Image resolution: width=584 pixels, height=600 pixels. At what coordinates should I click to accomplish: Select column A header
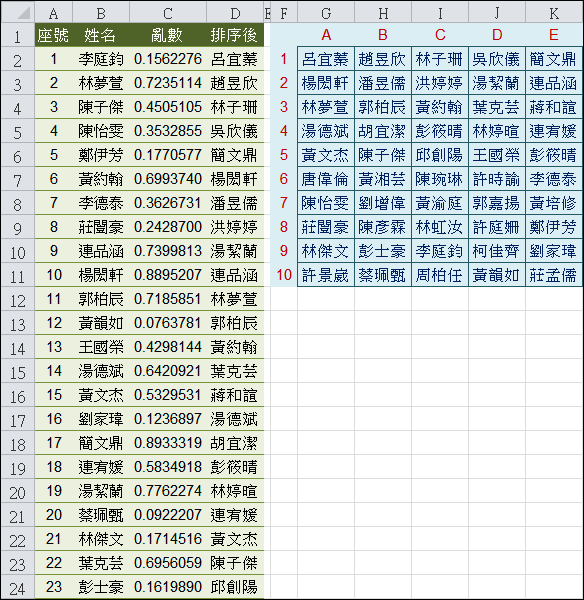coord(54,13)
